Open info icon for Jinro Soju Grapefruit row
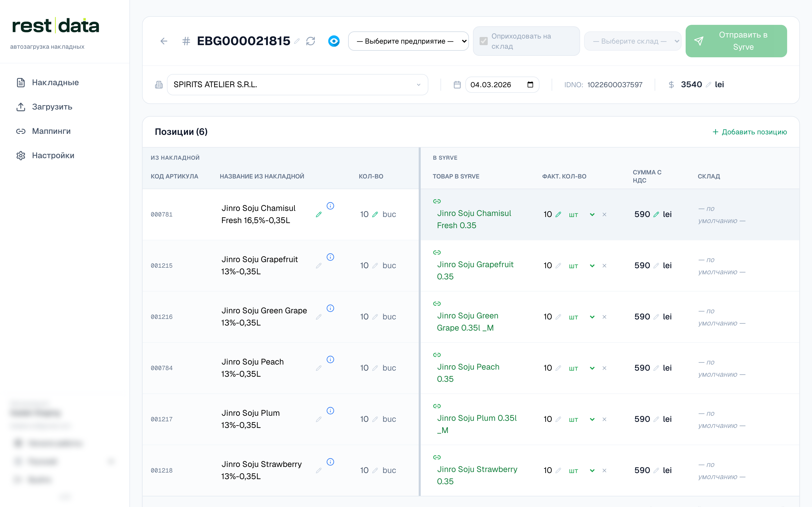This screenshot has width=812, height=507. click(x=330, y=257)
